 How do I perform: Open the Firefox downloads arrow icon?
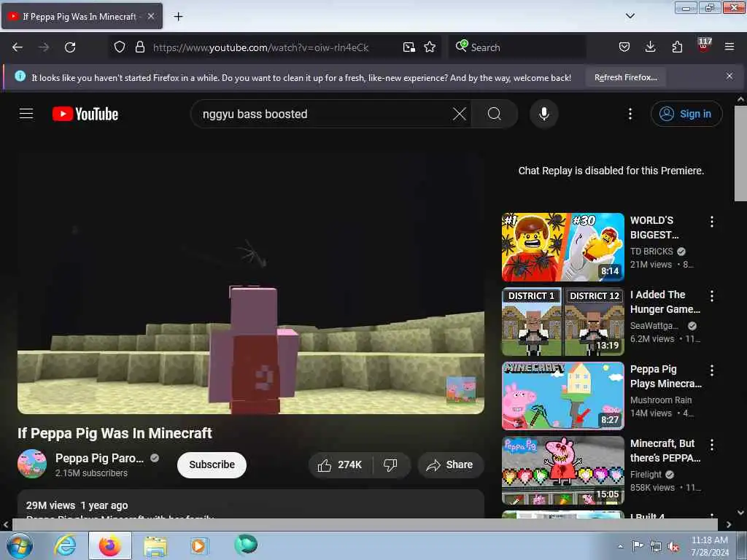point(650,47)
